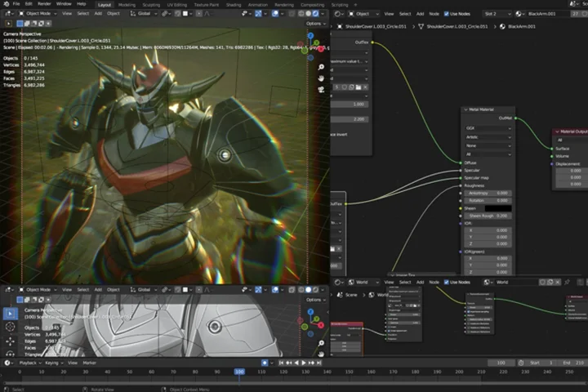Select the cursor tool in bottom viewport toolbar
The image size is (588, 392).
[x=10, y=327]
